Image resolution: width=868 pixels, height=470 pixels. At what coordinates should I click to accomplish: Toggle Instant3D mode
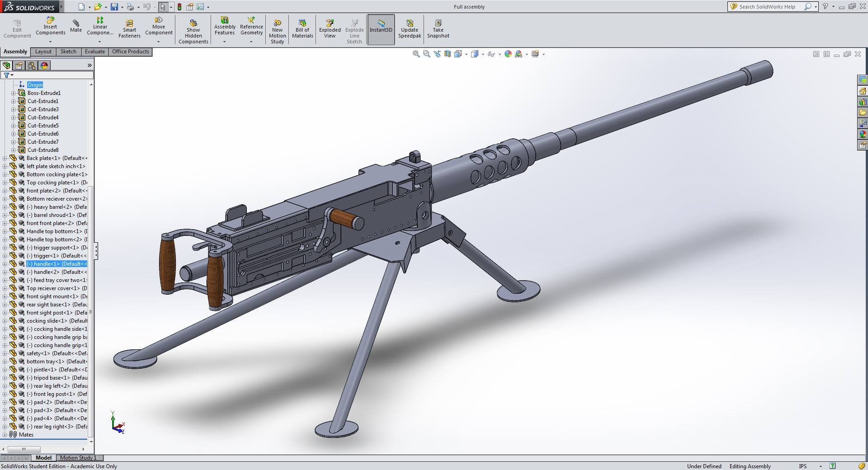point(381,29)
